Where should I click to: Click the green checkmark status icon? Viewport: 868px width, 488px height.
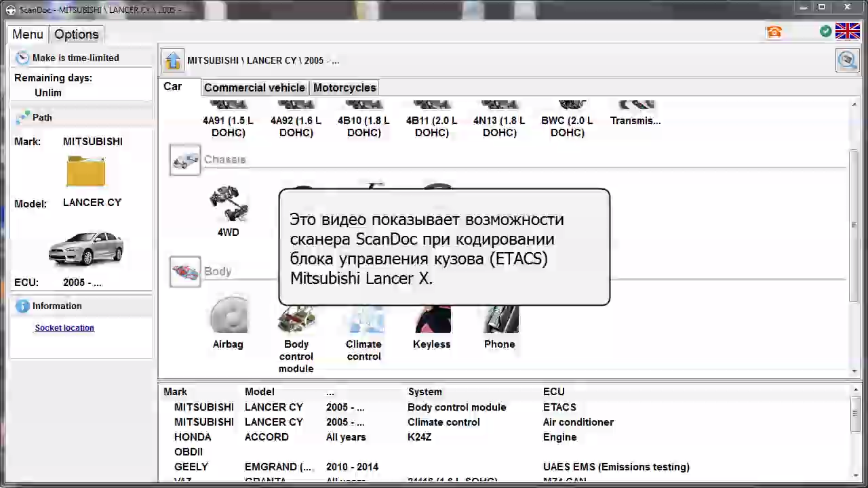click(x=825, y=31)
